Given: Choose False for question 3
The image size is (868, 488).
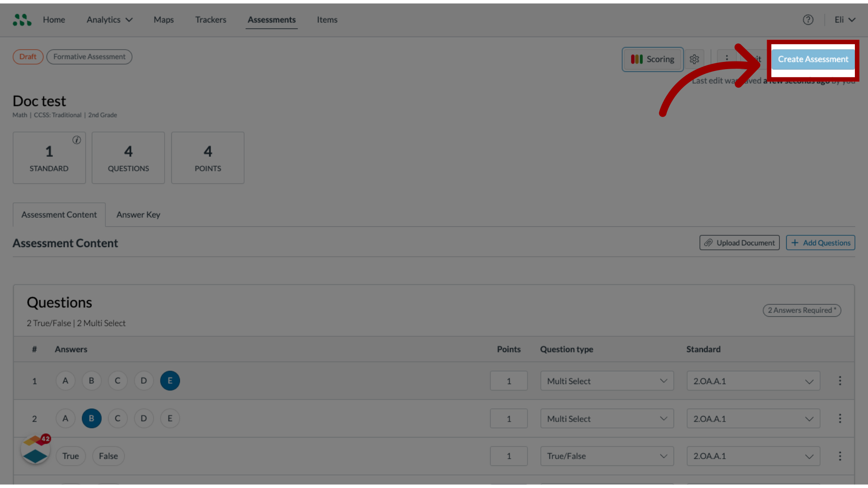Looking at the screenshot, I should (x=108, y=456).
